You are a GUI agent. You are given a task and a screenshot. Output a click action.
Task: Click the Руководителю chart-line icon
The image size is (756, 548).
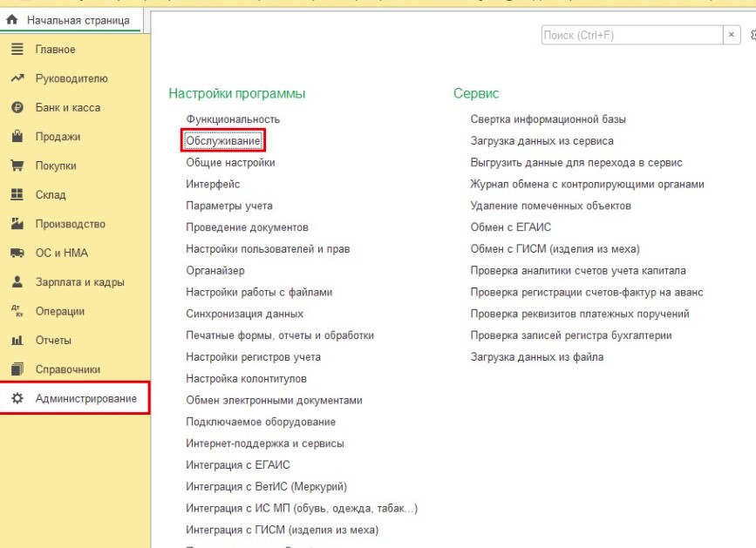pyautogui.click(x=17, y=78)
